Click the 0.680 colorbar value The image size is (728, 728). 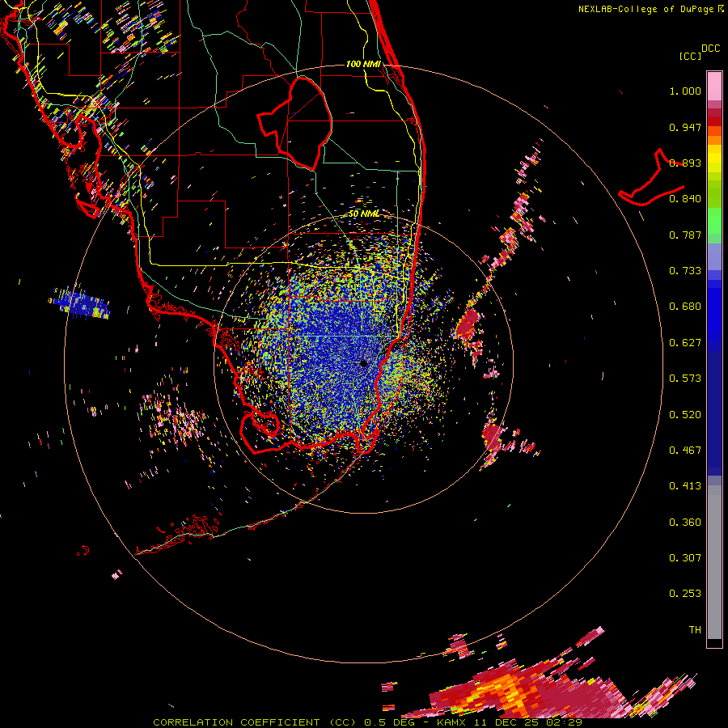[x=685, y=307]
